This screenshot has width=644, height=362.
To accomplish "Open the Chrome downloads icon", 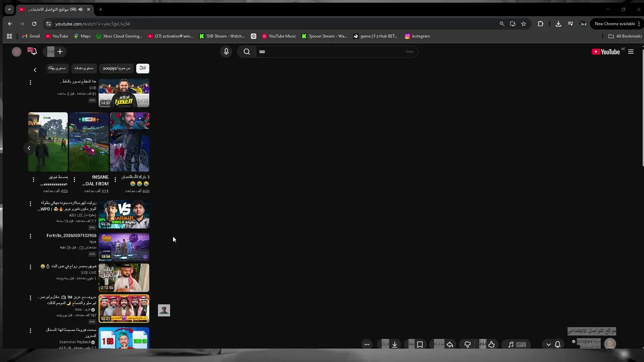I will tap(558, 24).
